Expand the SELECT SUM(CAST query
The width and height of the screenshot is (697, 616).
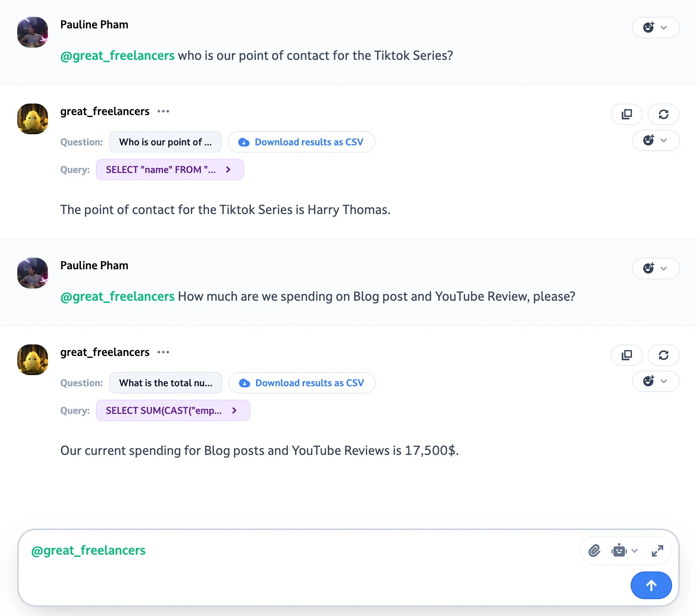(173, 410)
